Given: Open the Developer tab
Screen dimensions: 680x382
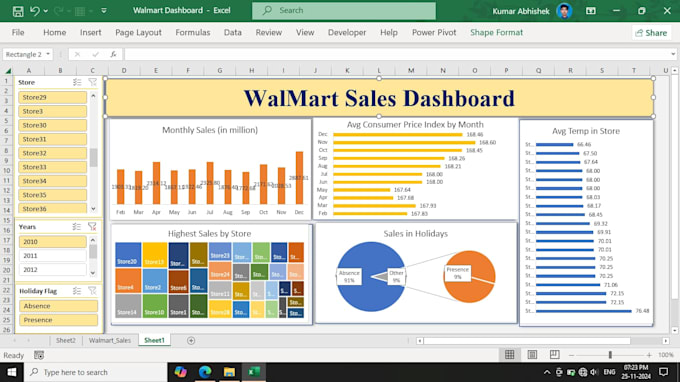Looking at the screenshot, I should [x=347, y=33].
